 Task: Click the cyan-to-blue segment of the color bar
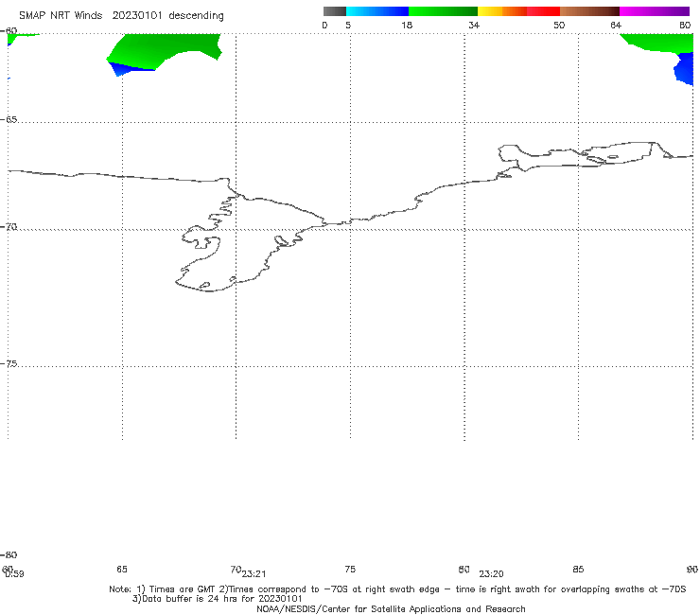(x=377, y=11)
